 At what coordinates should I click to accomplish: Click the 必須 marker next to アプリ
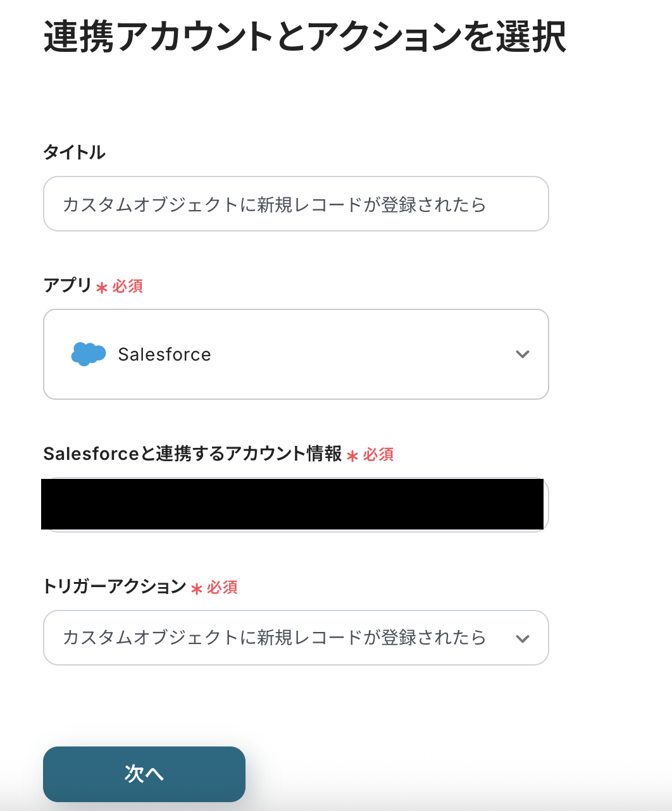point(128,287)
